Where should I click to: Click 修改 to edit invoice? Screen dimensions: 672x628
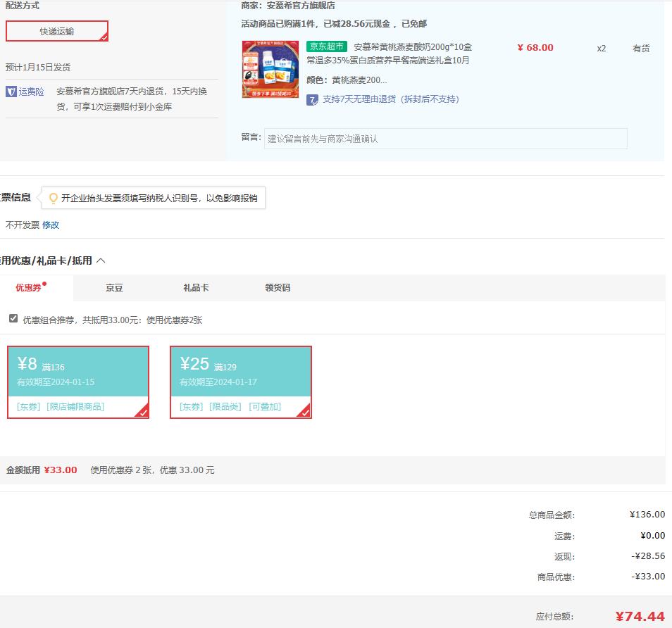click(x=51, y=225)
